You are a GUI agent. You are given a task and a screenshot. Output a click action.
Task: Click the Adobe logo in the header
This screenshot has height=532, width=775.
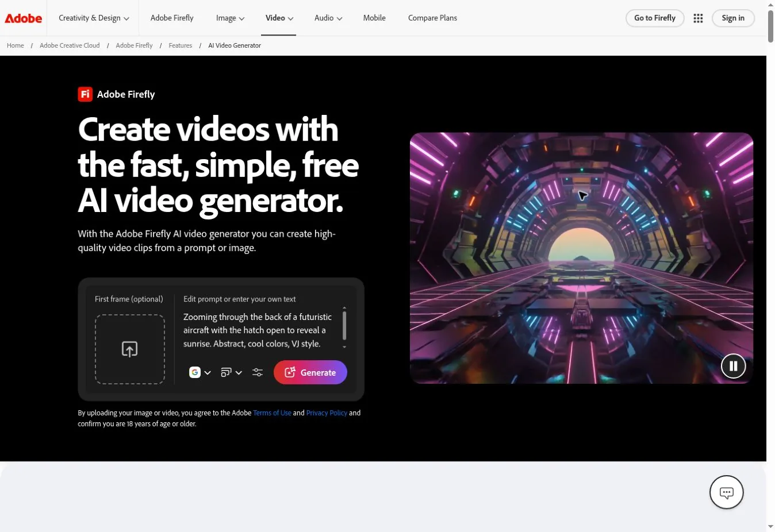coord(24,18)
